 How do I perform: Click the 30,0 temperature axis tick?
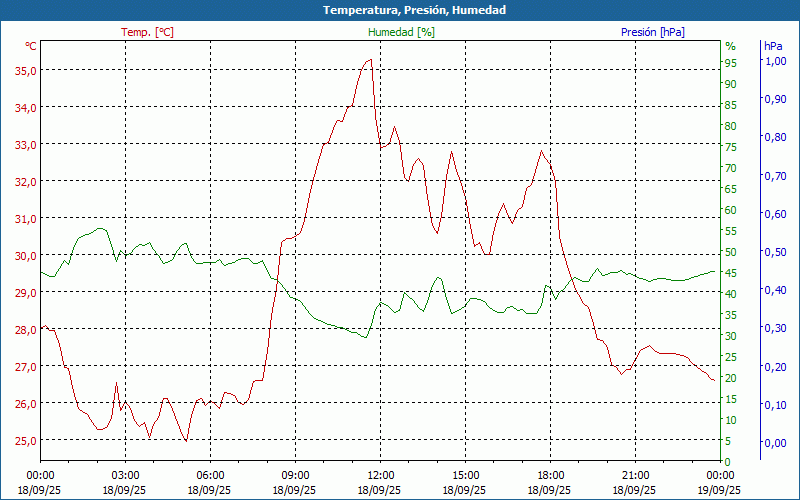tap(25, 255)
